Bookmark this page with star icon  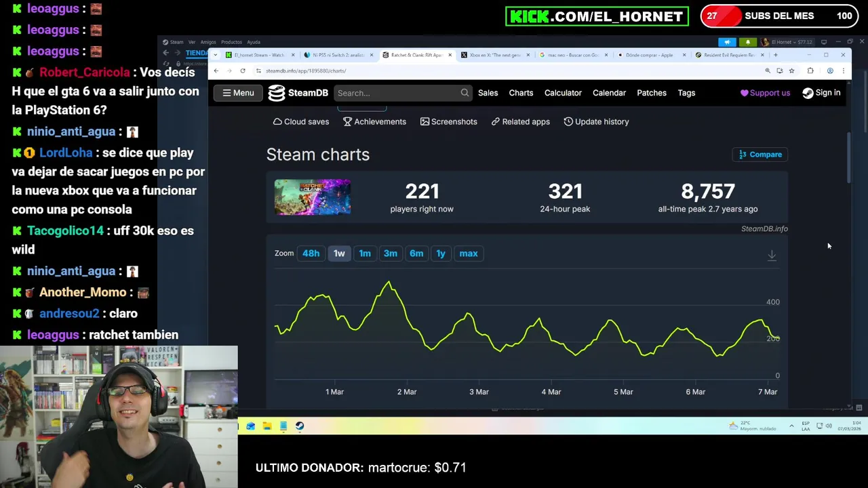791,70
